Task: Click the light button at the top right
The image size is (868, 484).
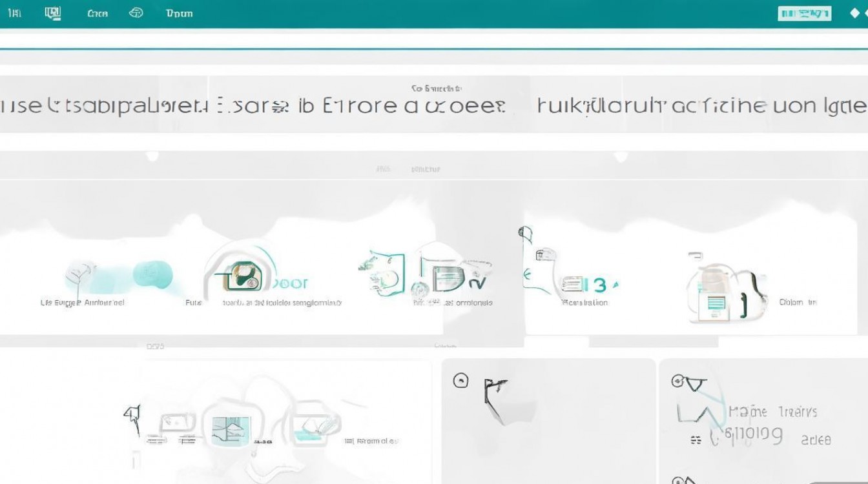Action: click(x=804, y=14)
